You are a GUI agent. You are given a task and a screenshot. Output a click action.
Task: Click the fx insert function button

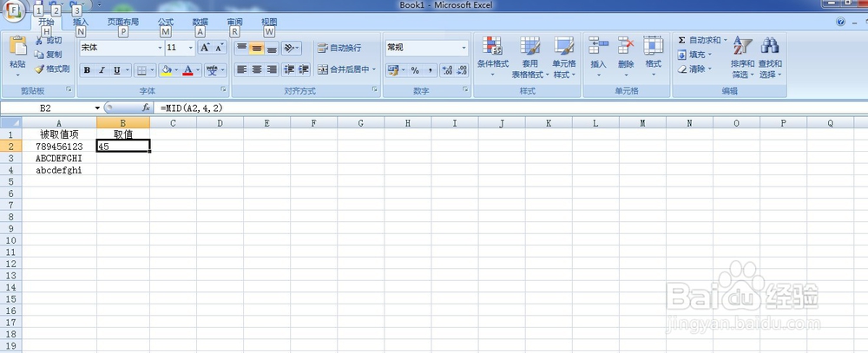point(146,108)
